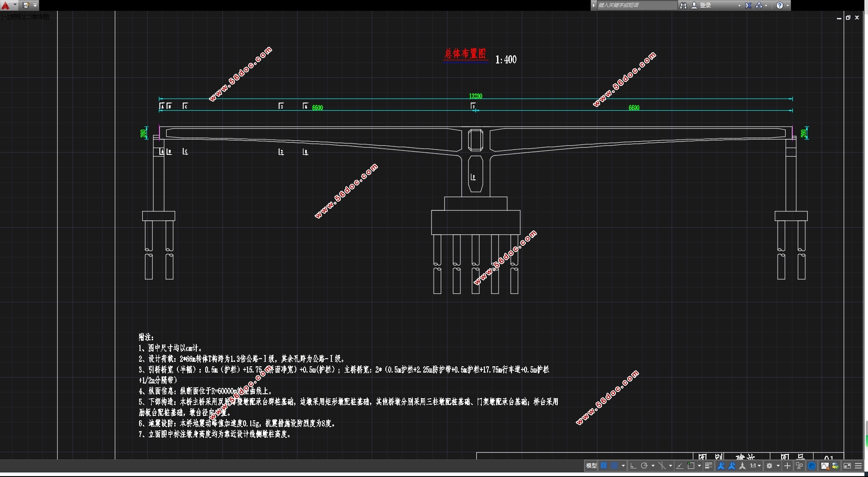
Task: Toggle drawing grid display in status bar
Action: click(604, 466)
